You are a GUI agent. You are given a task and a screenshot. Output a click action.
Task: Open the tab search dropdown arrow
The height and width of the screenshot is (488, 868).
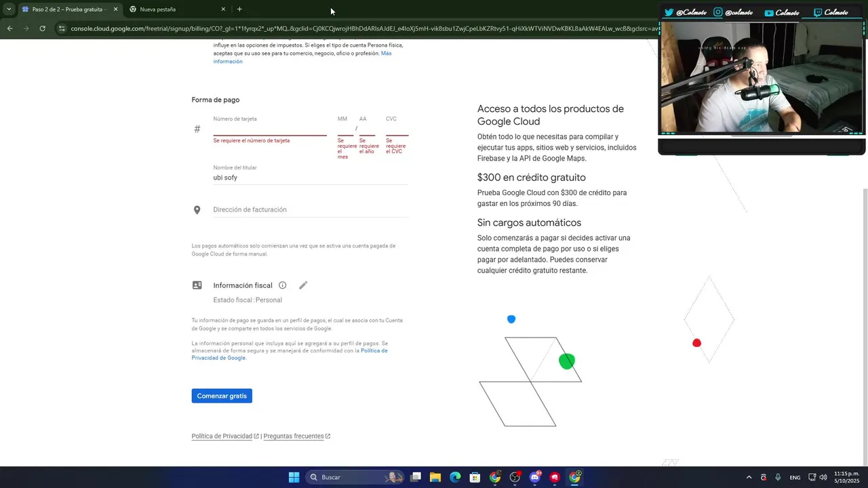pyautogui.click(x=8, y=9)
